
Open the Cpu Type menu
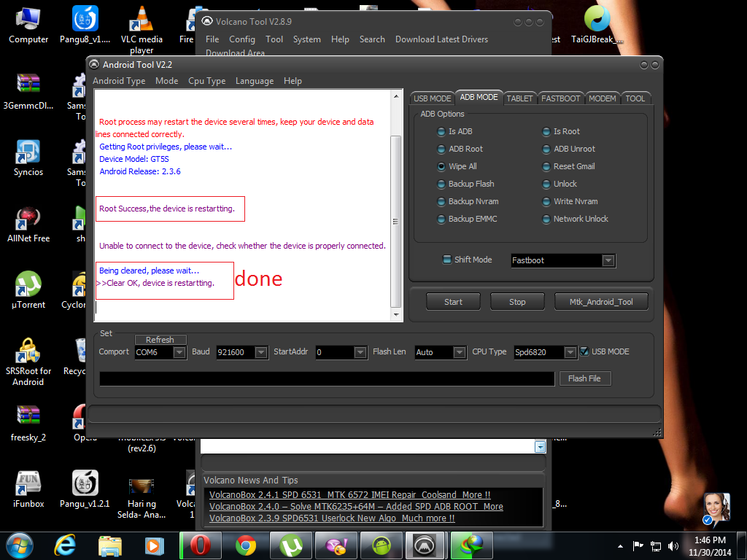click(x=206, y=81)
